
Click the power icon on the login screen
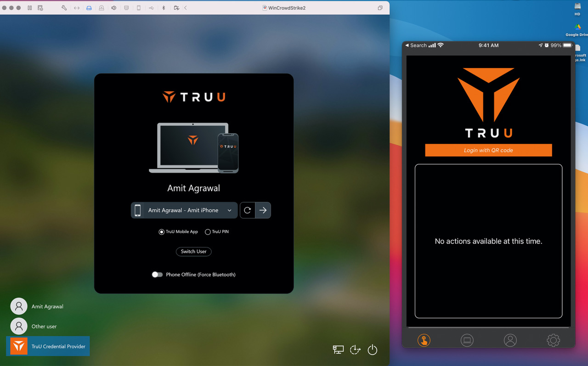372,349
